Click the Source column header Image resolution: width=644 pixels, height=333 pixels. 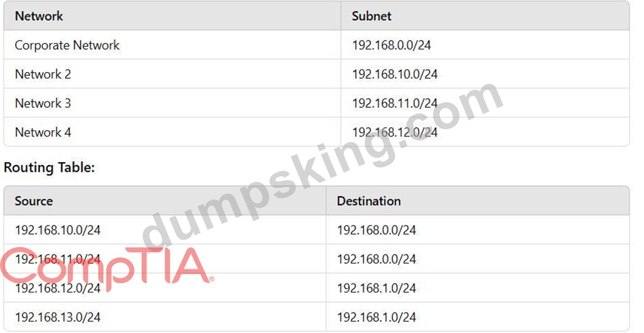34,201
